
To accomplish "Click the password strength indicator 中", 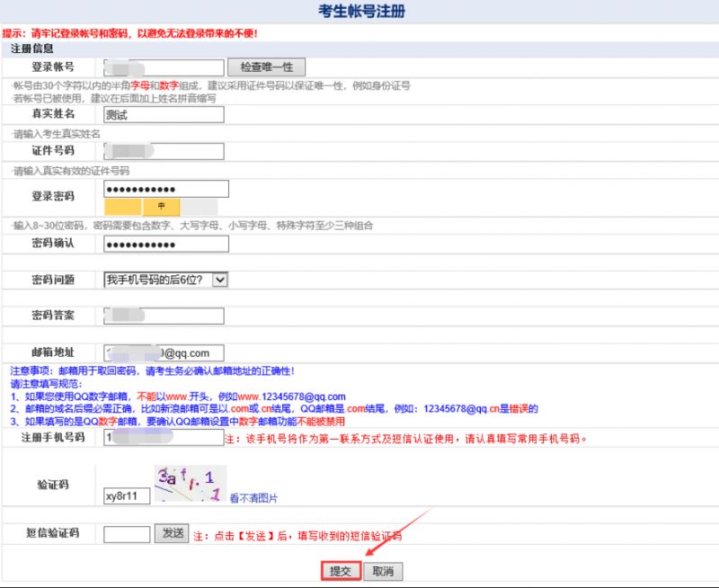I will (162, 207).
